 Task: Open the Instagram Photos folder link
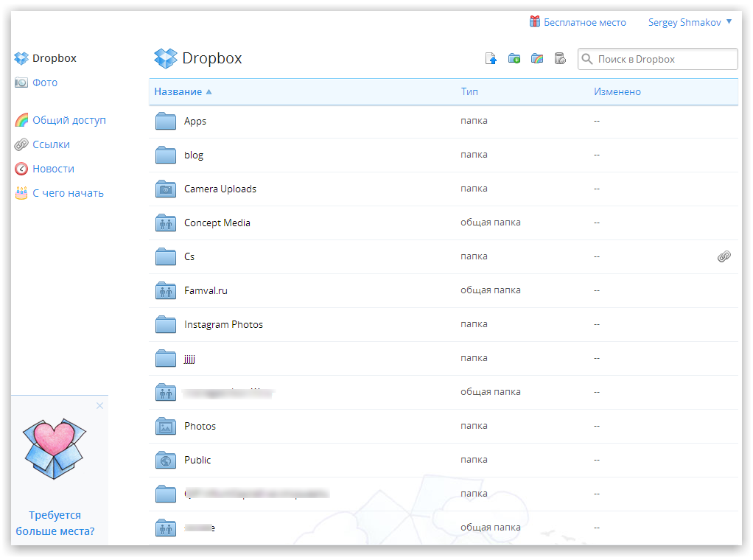[223, 325]
